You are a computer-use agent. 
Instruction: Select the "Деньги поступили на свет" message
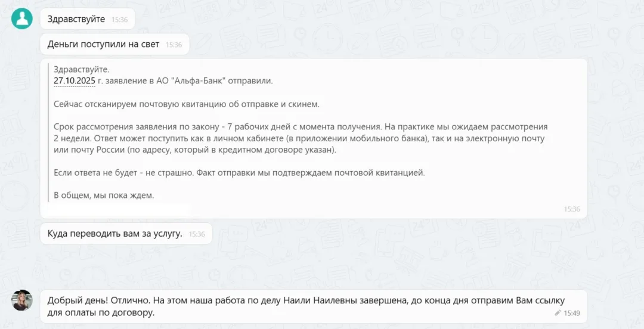[103, 44]
